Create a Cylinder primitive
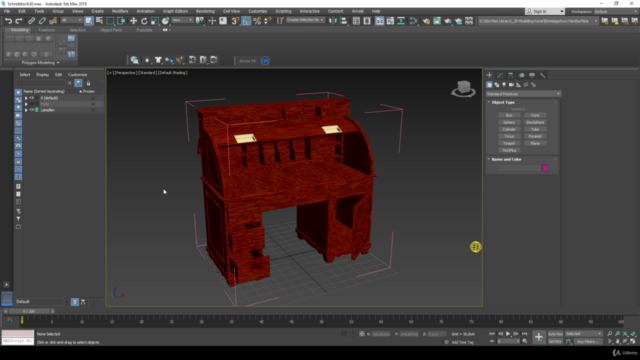Screen dimensions: 640x360 pos(509,129)
